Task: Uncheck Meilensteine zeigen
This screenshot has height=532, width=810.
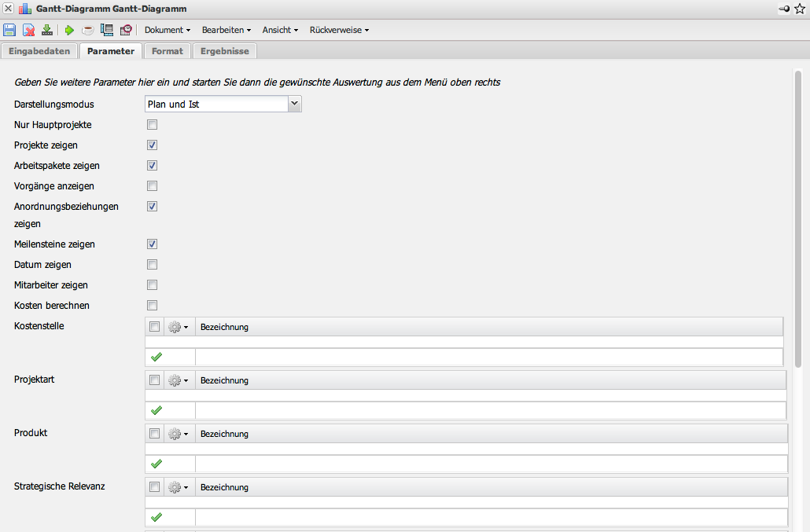Action: [x=153, y=244]
